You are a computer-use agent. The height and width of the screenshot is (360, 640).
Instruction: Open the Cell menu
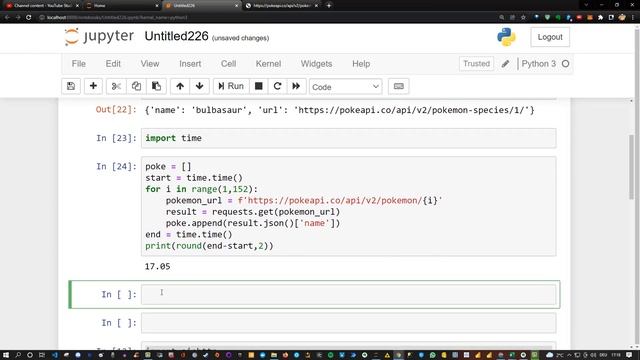click(x=229, y=64)
